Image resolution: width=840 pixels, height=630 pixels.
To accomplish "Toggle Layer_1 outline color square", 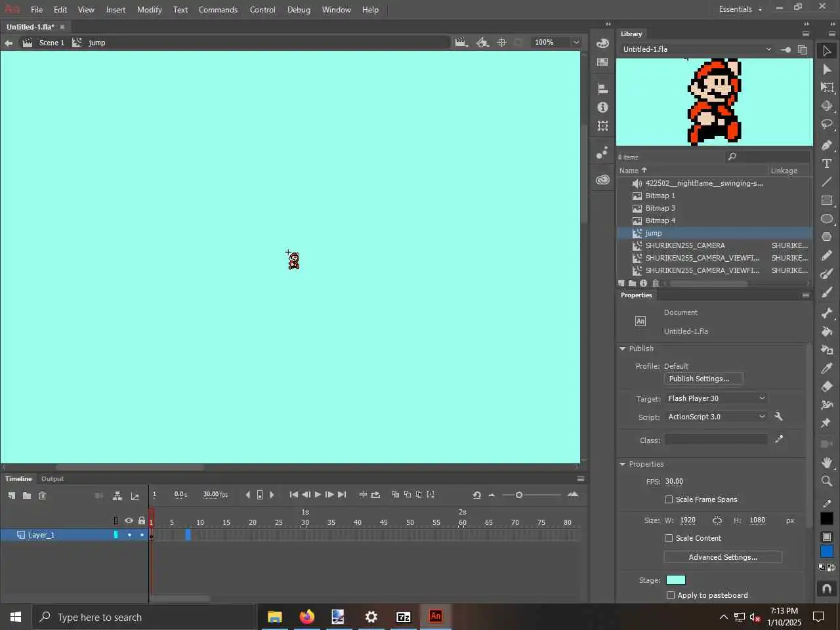I will [x=116, y=535].
